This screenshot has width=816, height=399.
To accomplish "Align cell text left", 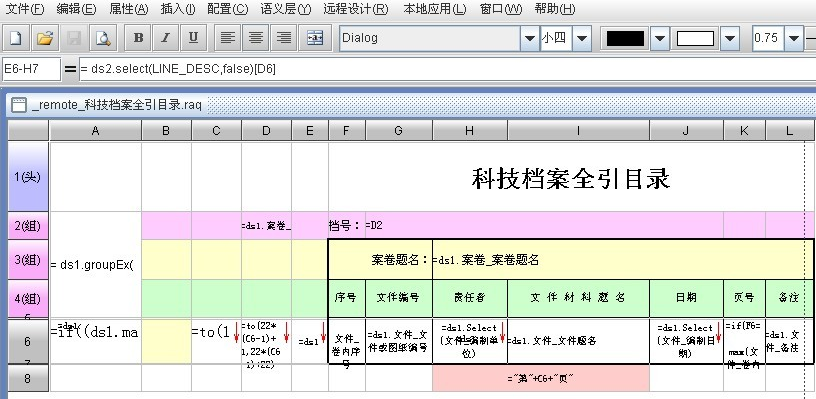I will click(x=227, y=38).
